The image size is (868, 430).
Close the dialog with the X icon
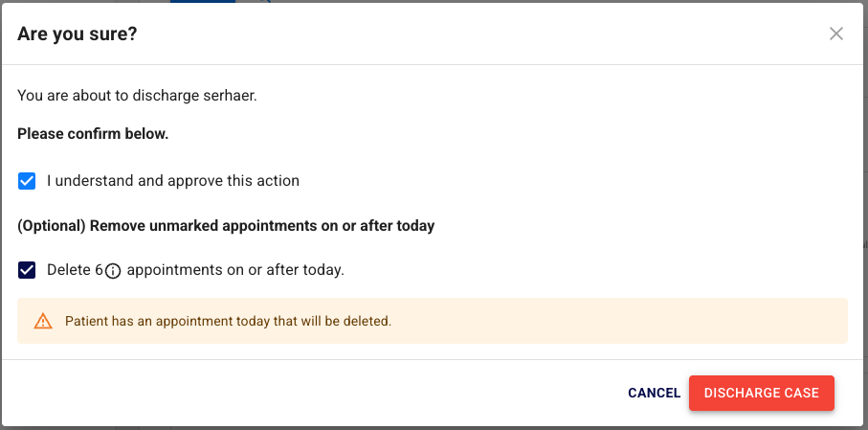(836, 34)
